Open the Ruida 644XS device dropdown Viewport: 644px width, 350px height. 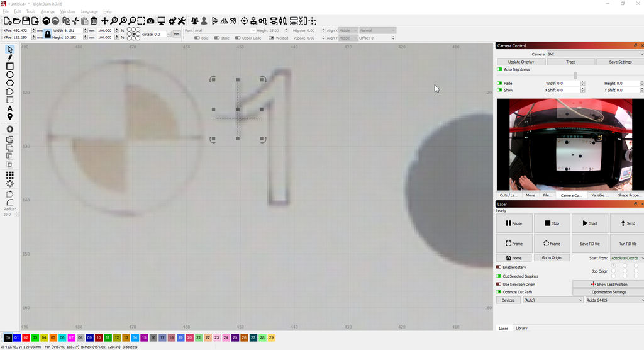tap(613, 300)
